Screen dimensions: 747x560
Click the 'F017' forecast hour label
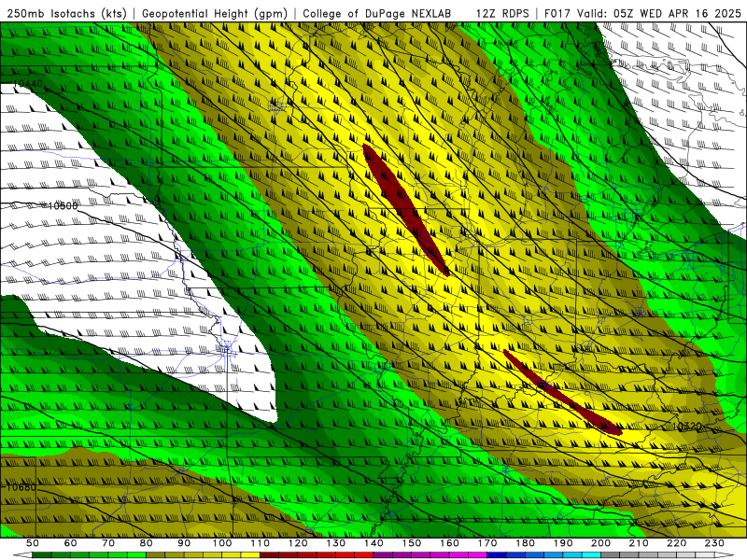pyautogui.click(x=557, y=13)
